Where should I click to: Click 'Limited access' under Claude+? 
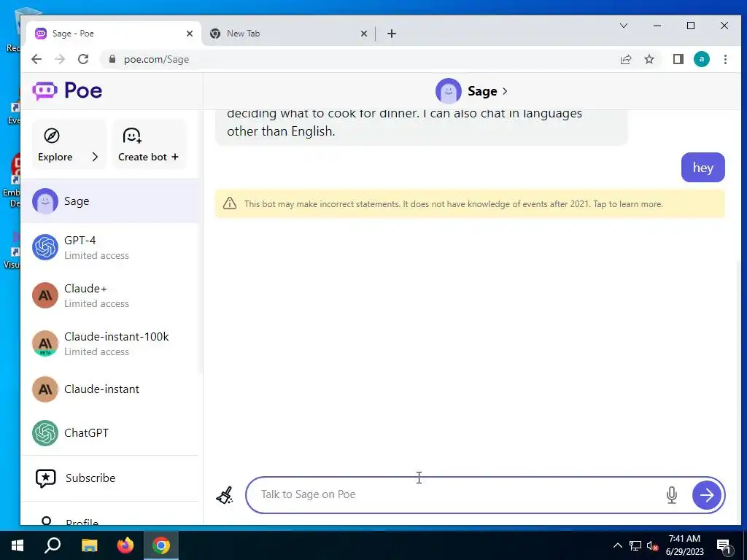[97, 303]
